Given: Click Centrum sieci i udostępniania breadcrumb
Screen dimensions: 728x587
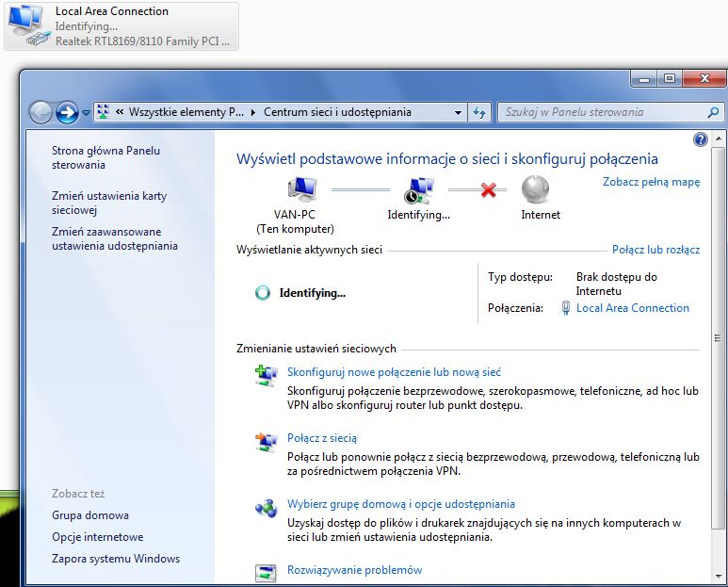Looking at the screenshot, I should pos(337,112).
